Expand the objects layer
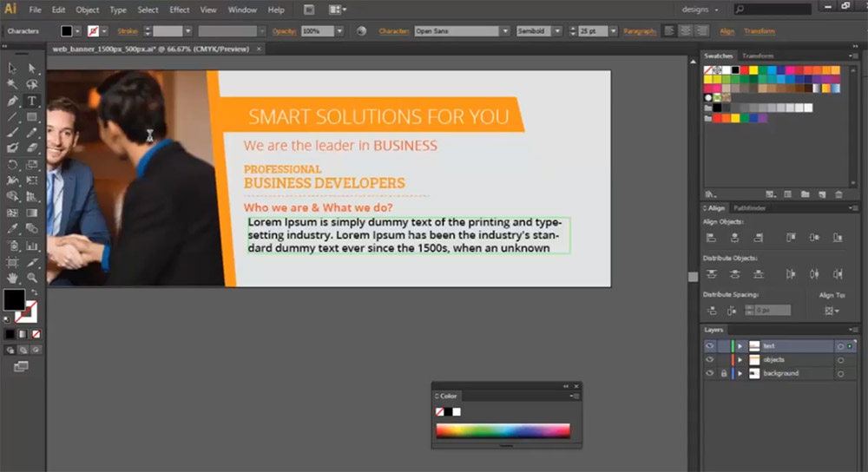The image size is (868, 472). 740,360
